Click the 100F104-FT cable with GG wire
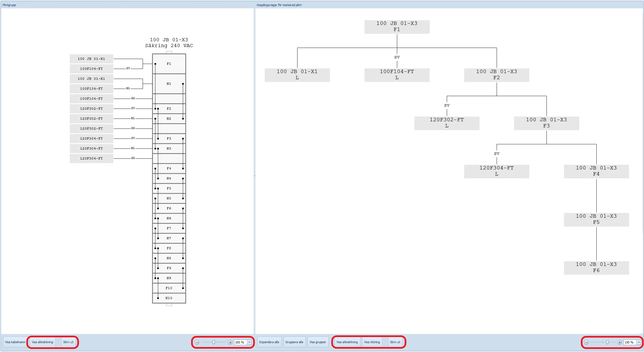The image size is (644, 352). (91, 99)
